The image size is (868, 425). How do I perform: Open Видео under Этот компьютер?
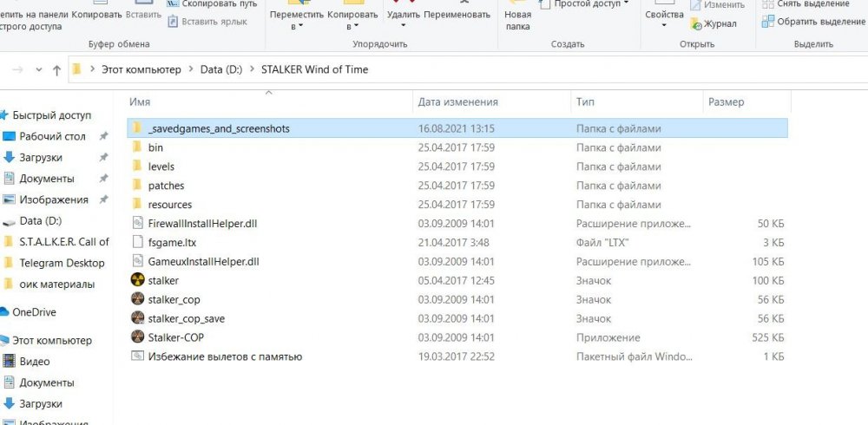pos(35,362)
